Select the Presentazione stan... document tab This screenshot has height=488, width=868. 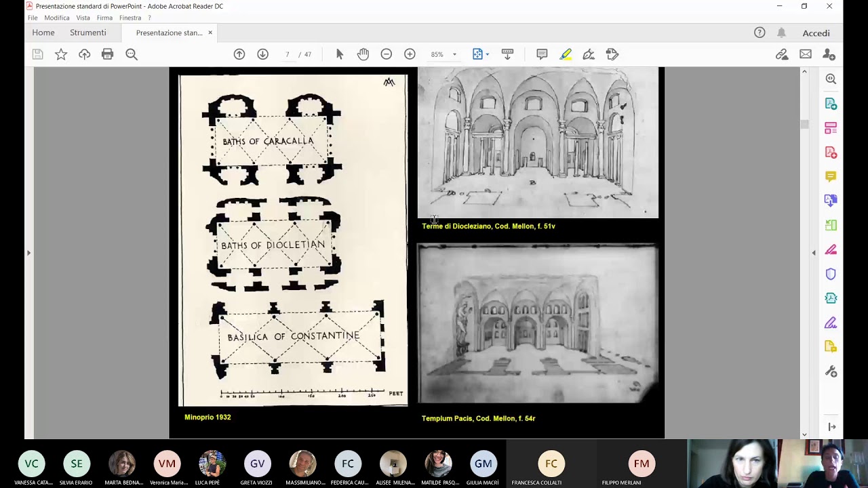coord(169,33)
